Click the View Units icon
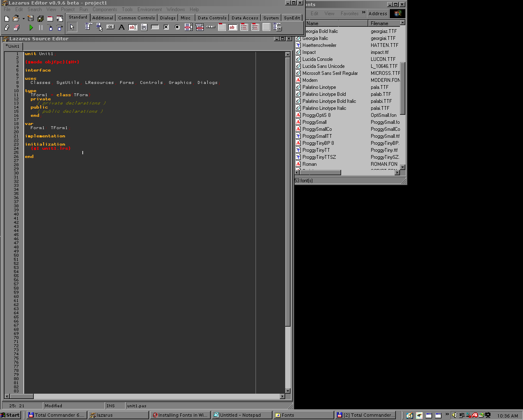 coord(7,28)
